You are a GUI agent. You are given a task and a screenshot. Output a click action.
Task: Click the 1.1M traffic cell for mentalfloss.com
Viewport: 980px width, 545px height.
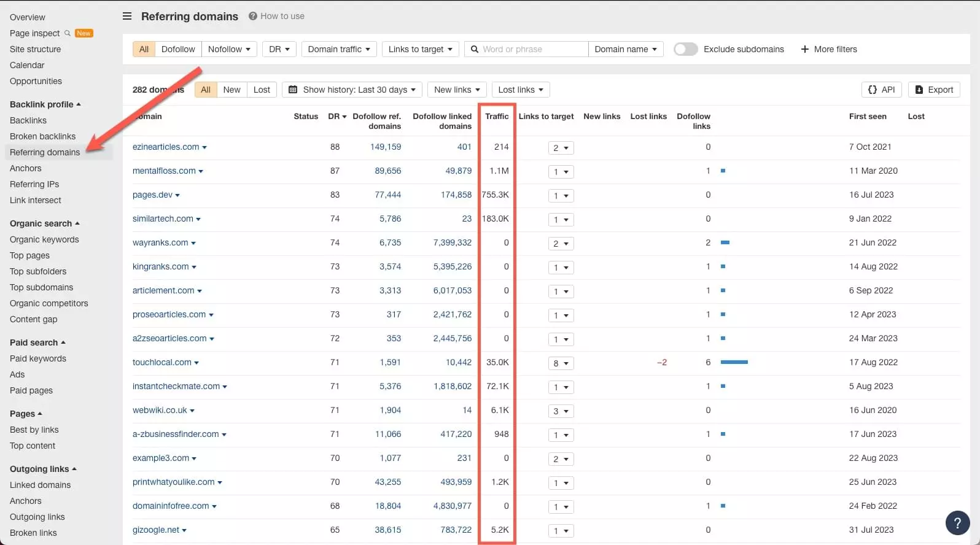coord(499,171)
